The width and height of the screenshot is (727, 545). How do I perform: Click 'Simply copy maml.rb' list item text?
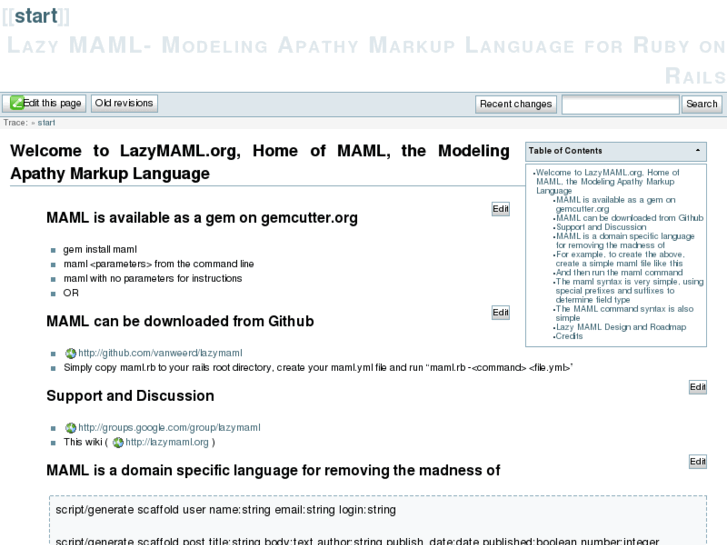tap(318, 367)
